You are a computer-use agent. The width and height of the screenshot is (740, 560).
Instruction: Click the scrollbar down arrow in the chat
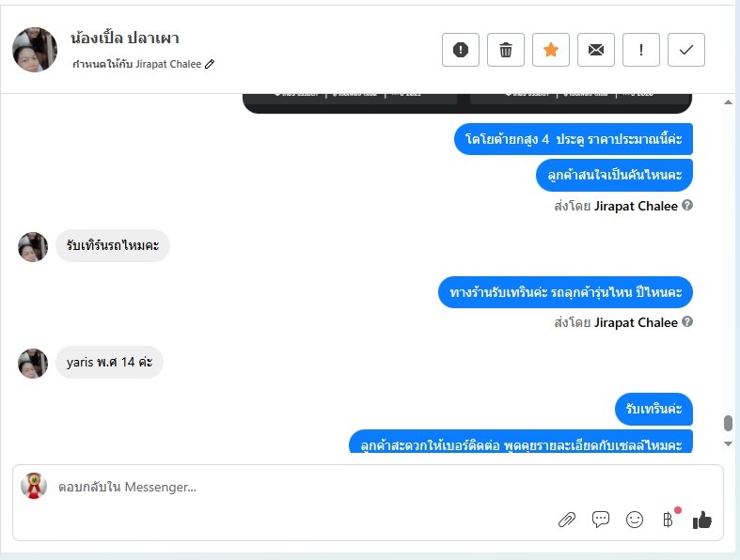728,443
